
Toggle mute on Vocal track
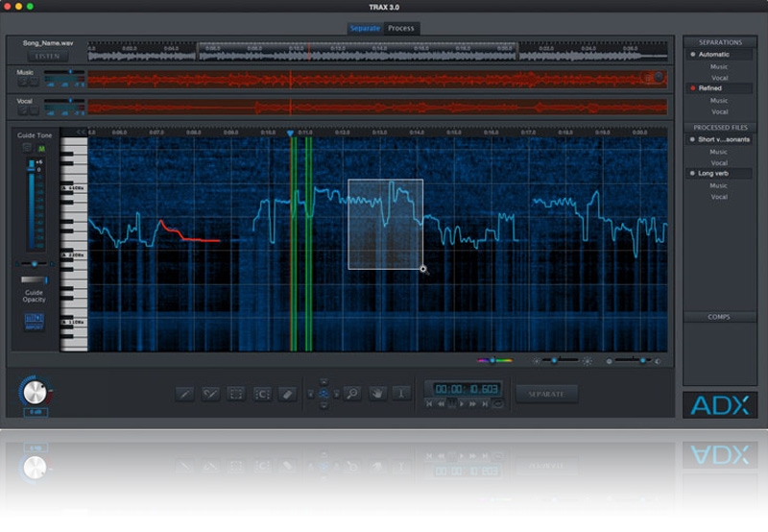coord(34,110)
